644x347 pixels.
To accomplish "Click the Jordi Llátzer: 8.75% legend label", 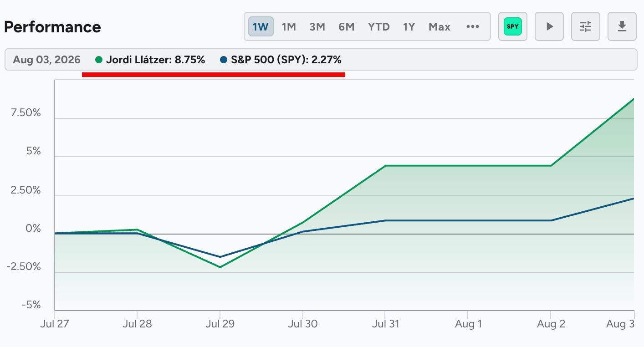I will click(155, 60).
